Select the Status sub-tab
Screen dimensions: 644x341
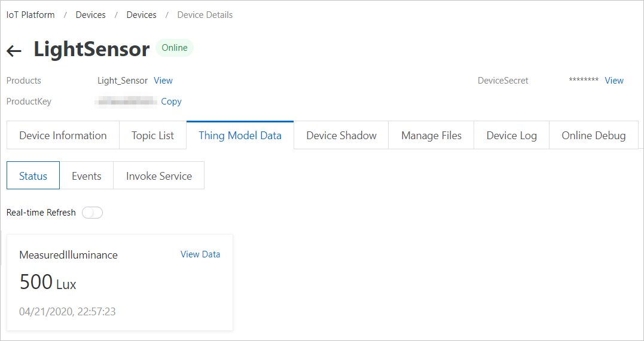click(33, 176)
